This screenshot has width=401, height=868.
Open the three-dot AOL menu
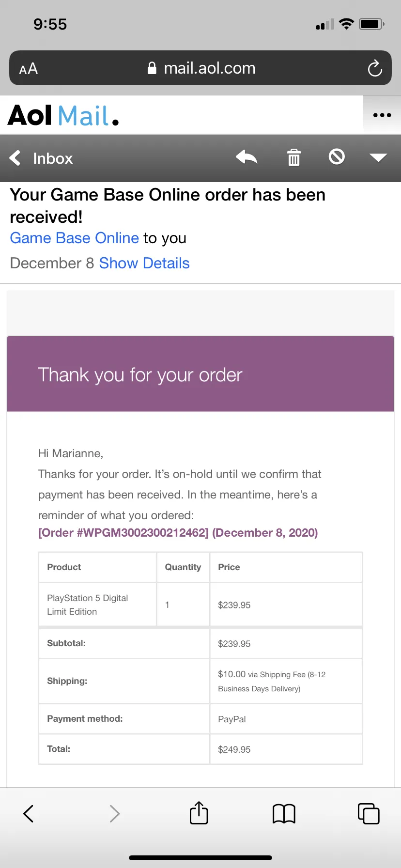(x=382, y=115)
